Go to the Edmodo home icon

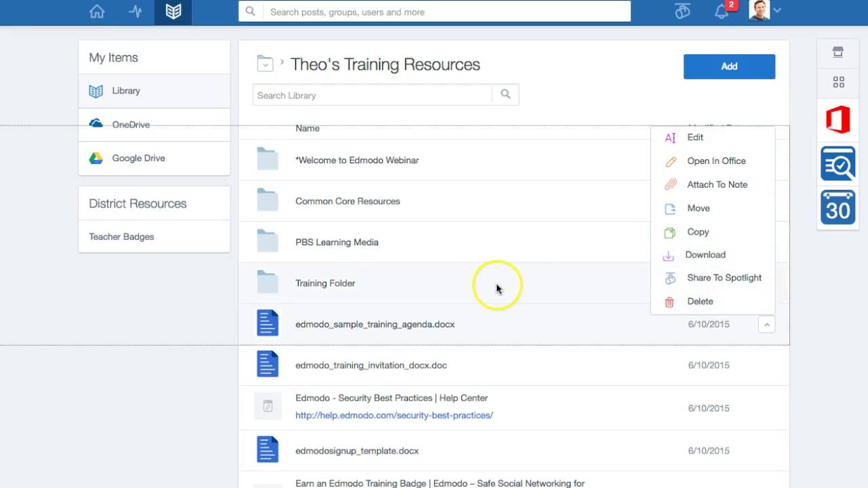[97, 12]
